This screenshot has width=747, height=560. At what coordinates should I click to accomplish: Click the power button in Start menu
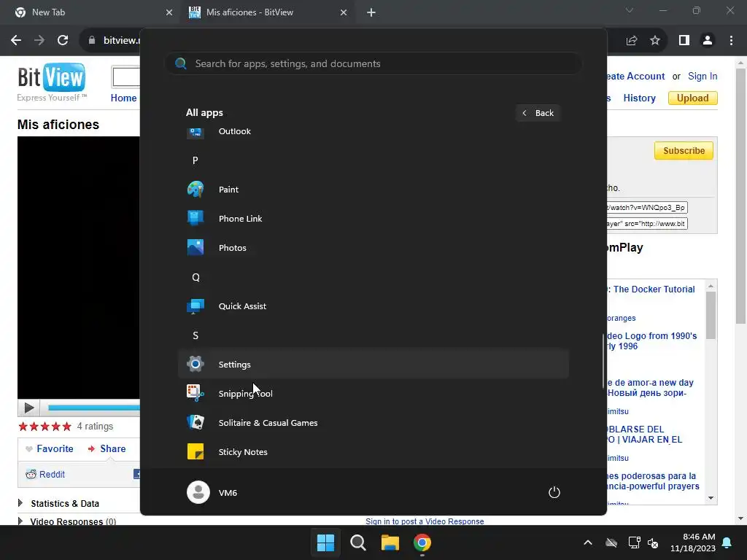pyautogui.click(x=554, y=492)
